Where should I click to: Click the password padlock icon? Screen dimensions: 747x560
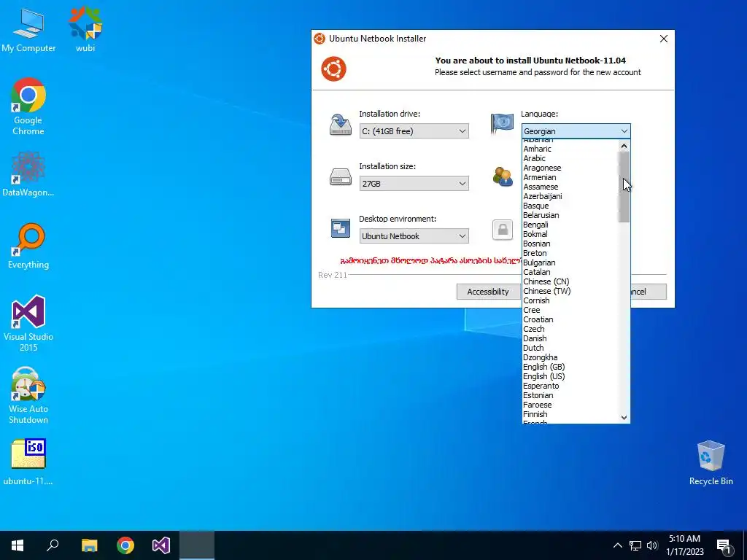(503, 230)
